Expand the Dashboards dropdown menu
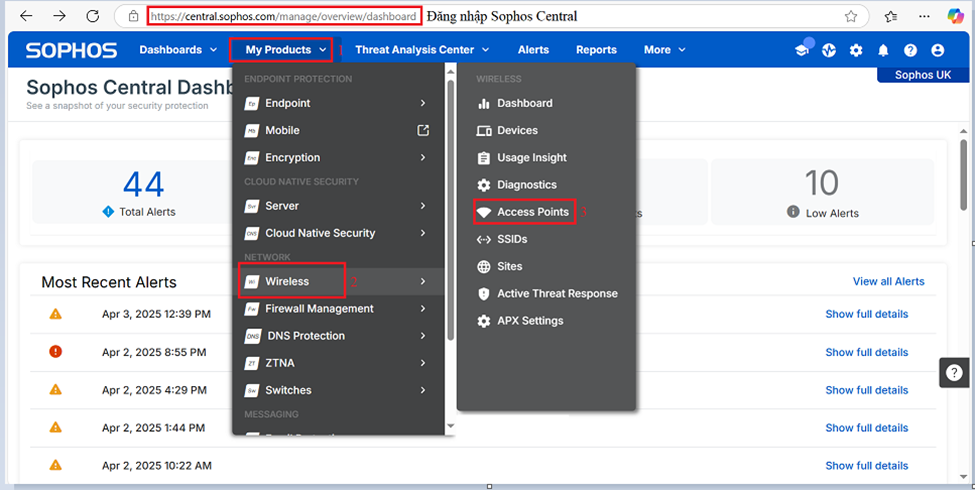975x490 pixels. pos(178,50)
